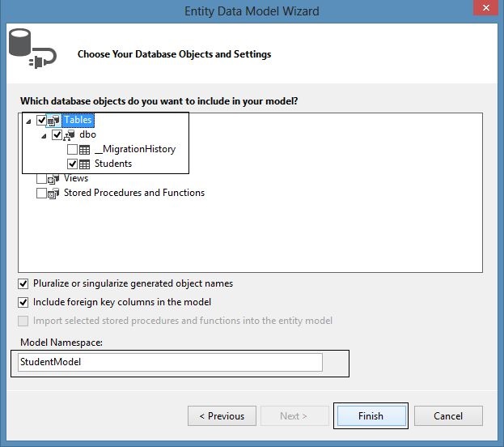The width and height of the screenshot is (504, 447).
Task: Uncheck the dbo schema checkbox
Action: [x=57, y=135]
